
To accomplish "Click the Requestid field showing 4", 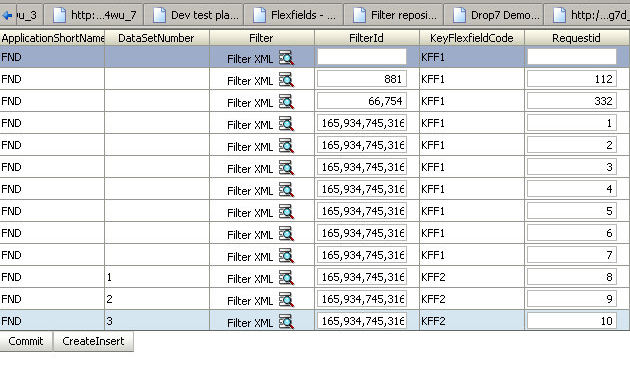I will [x=572, y=189].
